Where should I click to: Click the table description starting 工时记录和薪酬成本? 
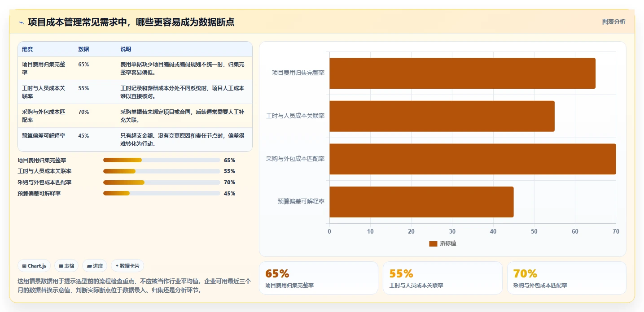(182, 92)
